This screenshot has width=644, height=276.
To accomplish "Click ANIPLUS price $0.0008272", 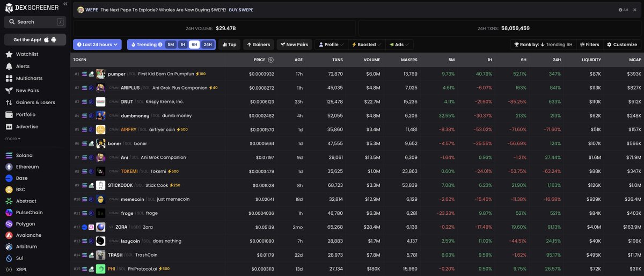I will [261, 88].
